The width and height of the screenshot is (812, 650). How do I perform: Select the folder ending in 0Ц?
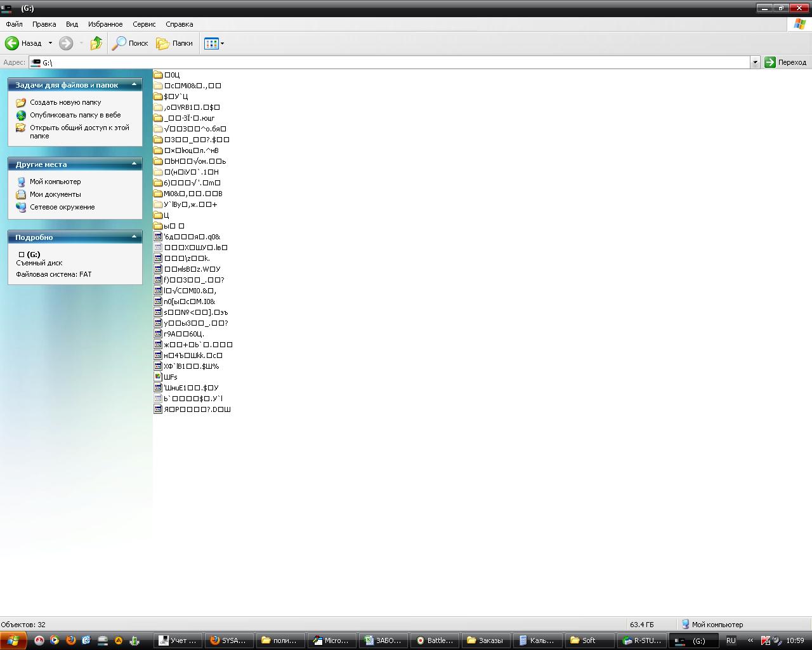point(167,75)
